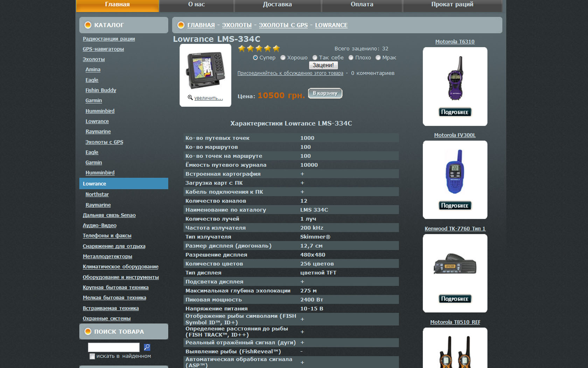Click the search magnifier icon

[147, 347]
